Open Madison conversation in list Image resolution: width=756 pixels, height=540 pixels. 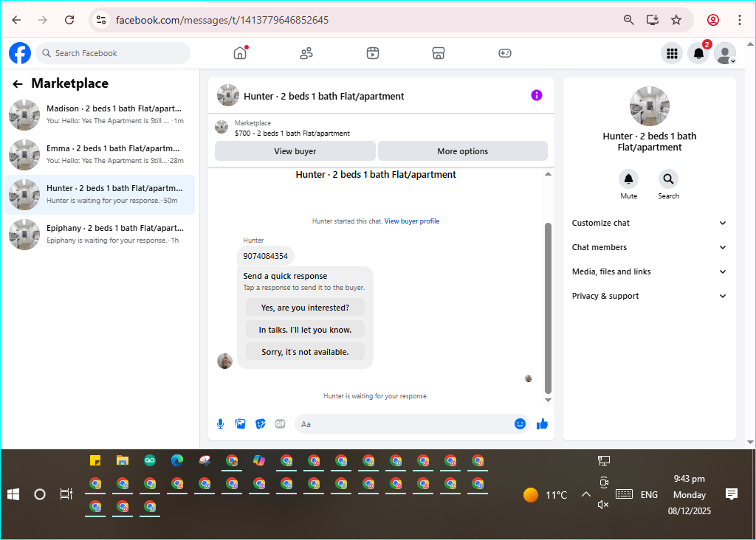pos(100,114)
